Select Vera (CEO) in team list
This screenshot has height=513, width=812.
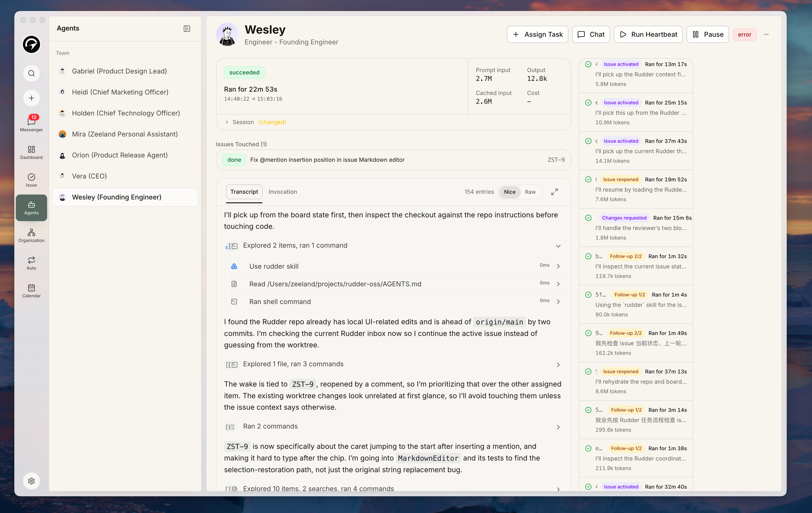[x=125, y=176]
